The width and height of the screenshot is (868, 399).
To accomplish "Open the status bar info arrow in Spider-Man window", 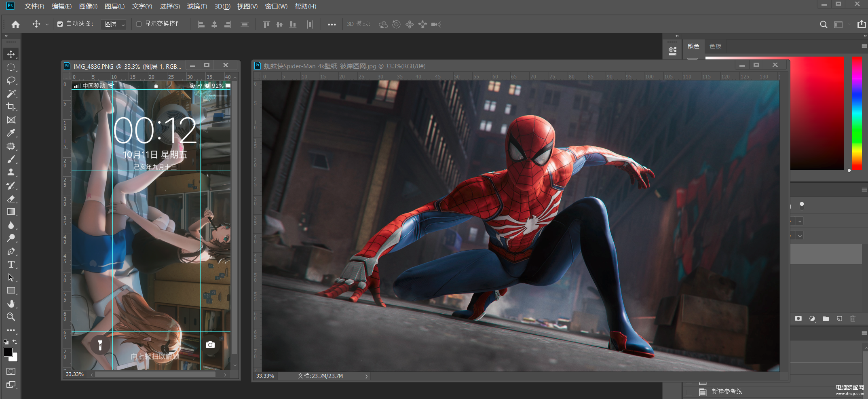I will 366,376.
